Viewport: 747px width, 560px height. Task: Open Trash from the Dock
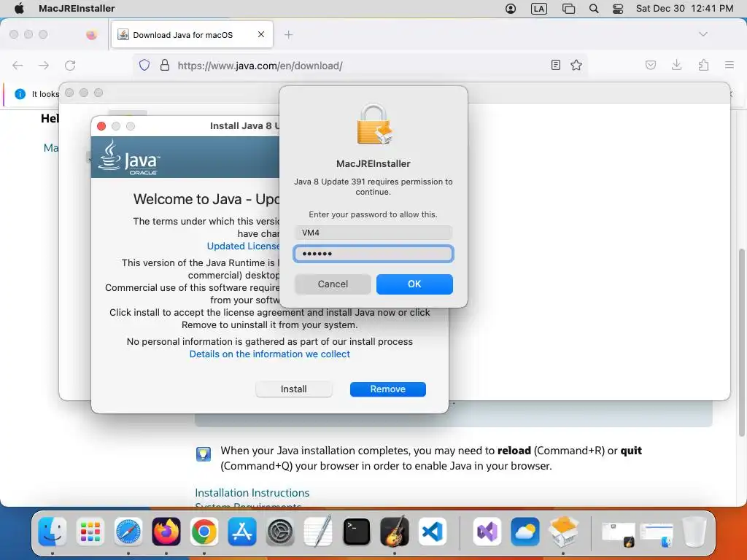pos(694,531)
